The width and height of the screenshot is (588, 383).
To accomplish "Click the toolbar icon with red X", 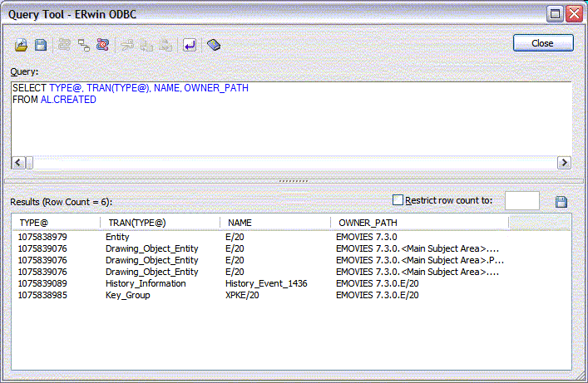I will click(x=102, y=45).
